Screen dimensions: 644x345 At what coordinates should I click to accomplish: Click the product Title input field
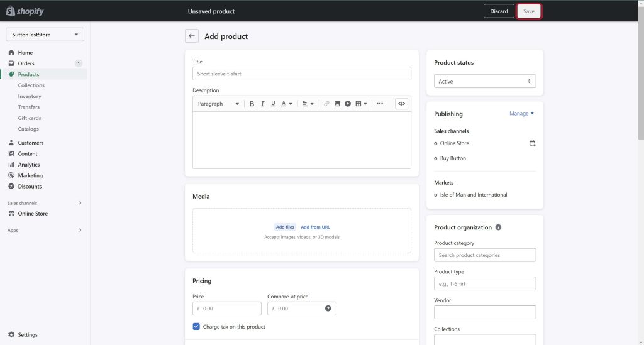point(302,74)
